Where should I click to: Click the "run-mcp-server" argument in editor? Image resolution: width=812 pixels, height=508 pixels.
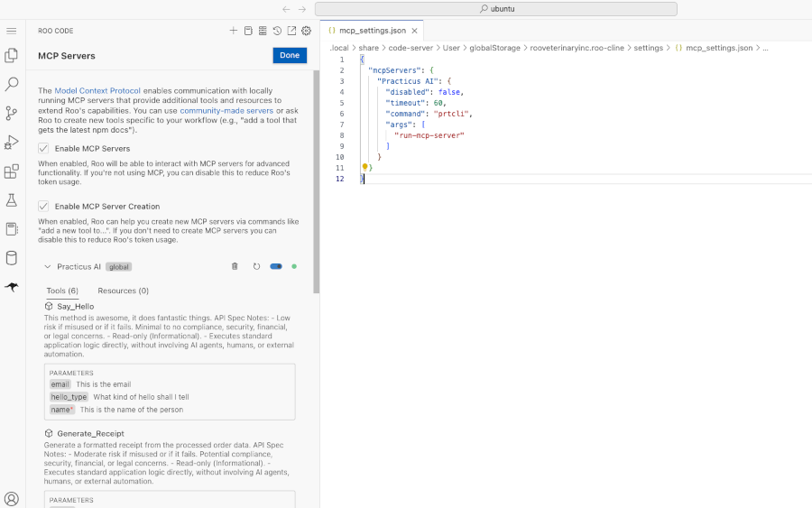[x=429, y=135]
